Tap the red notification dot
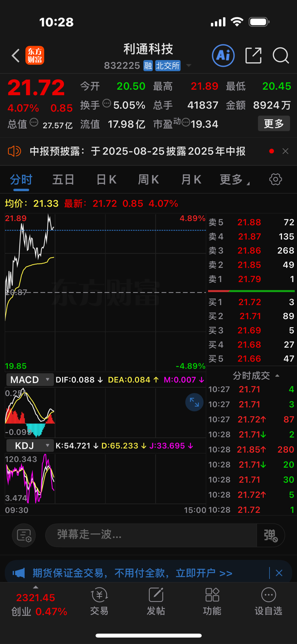The image size is (297, 644). pyautogui.click(x=271, y=151)
